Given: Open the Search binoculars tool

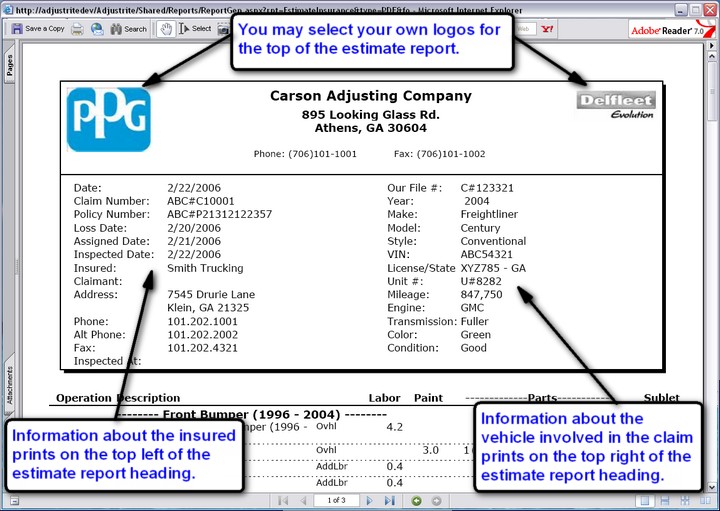Looking at the screenshot, I should click(x=129, y=29).
